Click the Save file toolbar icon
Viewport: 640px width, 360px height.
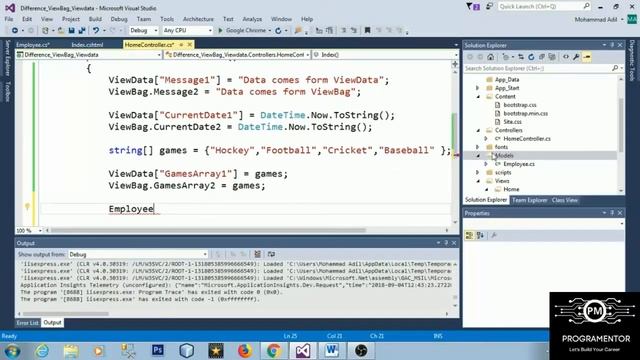click(x=71, y=31)
